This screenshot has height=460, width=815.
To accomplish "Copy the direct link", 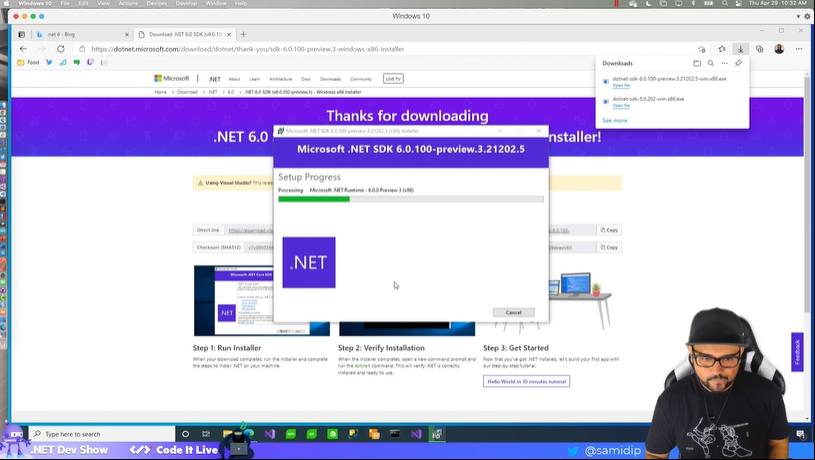I will tap(609, 230).
